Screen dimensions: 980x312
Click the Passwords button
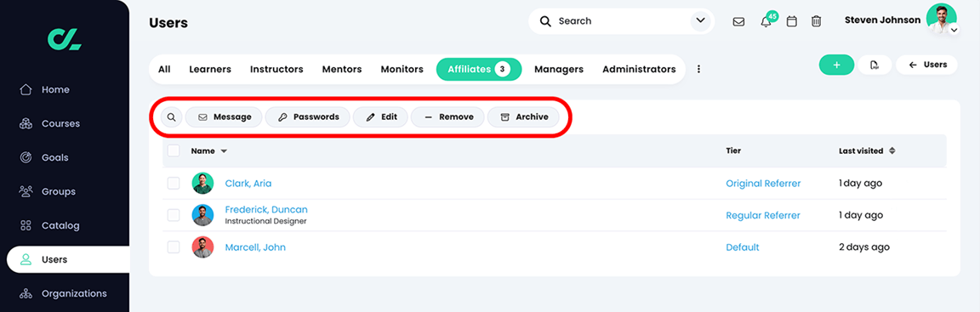307,116
